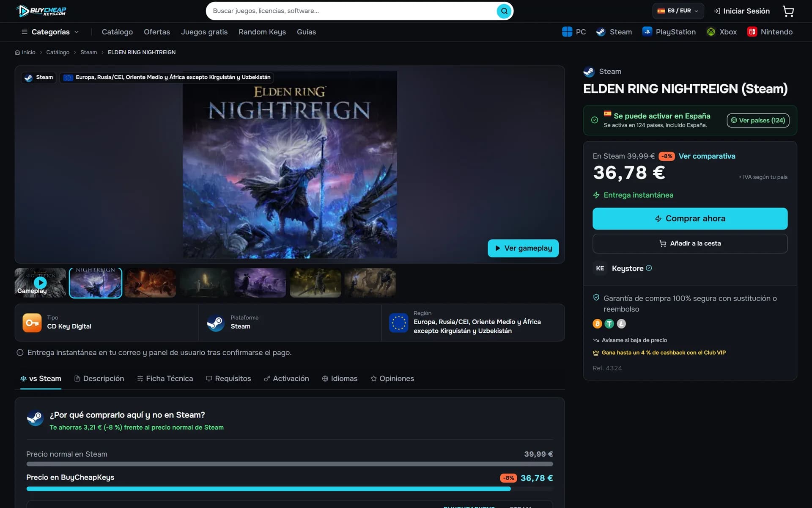Click Avísame si baja de precio
Viewport: 812px width, 508px height.
[x=630, y=340]
